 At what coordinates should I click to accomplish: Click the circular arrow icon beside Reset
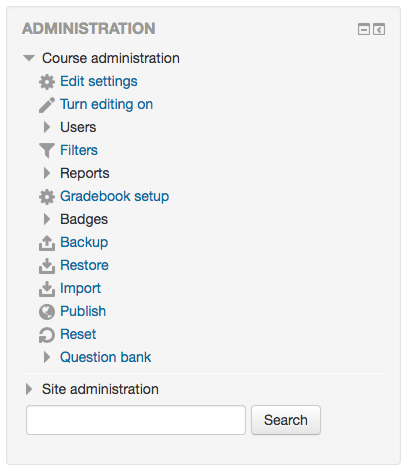point(47,335)
